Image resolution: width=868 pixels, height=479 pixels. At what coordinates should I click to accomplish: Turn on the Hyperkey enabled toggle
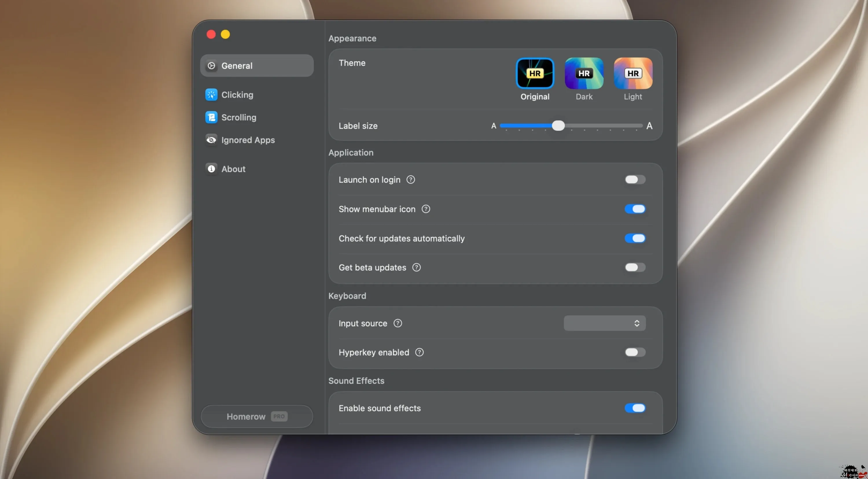pyautogui.click(x=635, y=352)
